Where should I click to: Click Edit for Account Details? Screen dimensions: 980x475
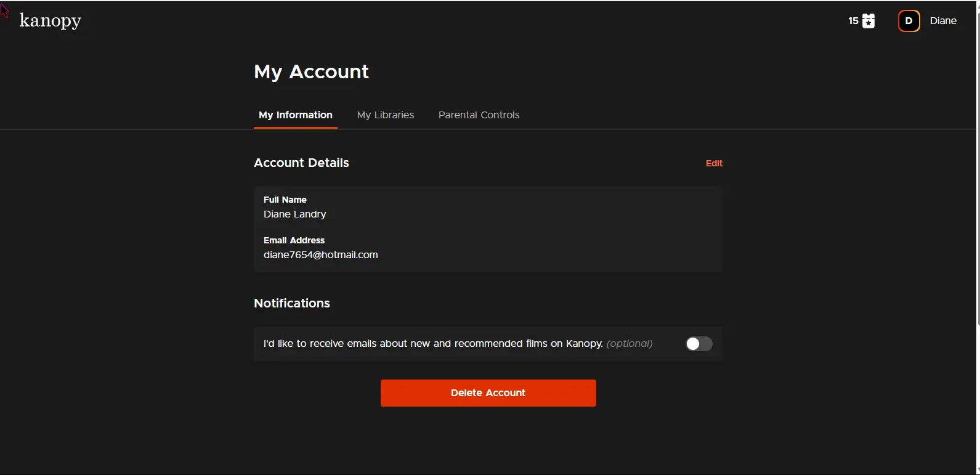[x=714, y=163]
